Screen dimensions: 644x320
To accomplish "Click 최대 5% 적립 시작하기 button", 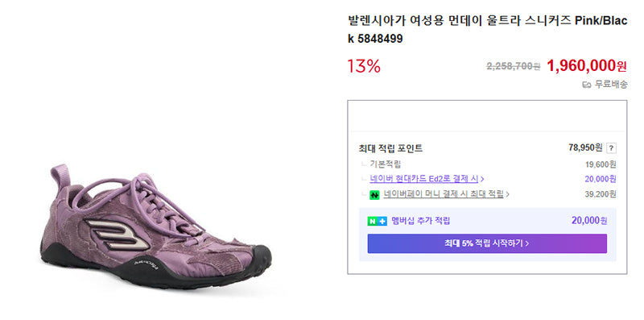I will (x=487, y=243).
